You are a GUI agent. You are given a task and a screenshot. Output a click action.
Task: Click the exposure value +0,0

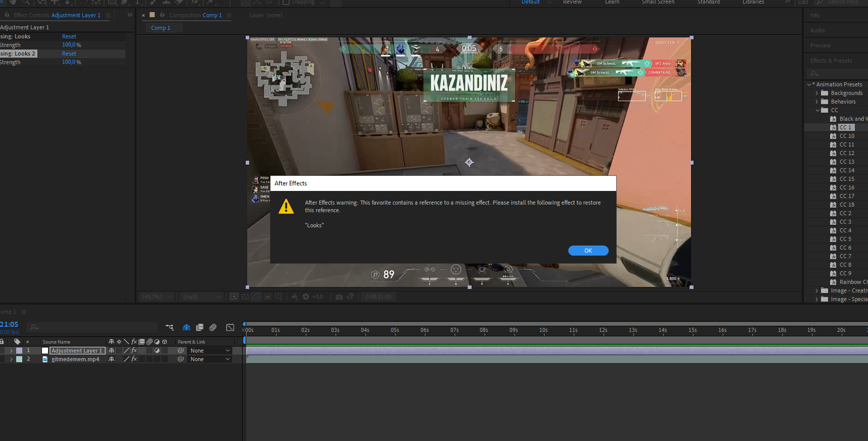point(317,297)
